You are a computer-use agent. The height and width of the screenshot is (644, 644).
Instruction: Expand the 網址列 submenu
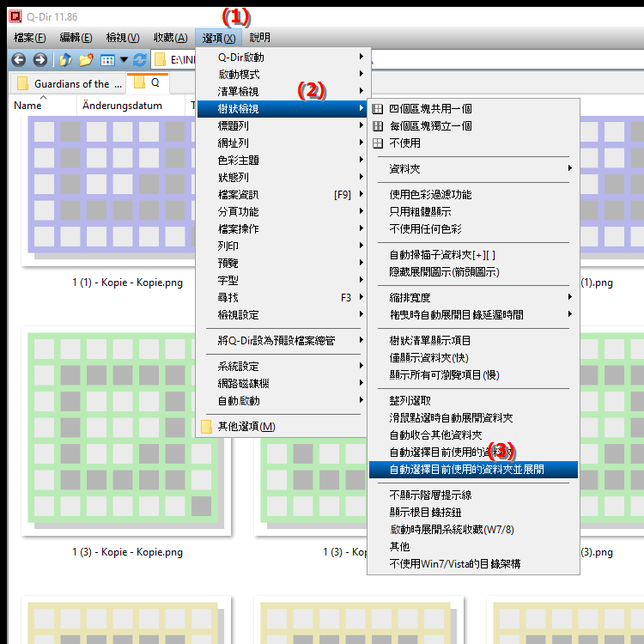point(283,143)
